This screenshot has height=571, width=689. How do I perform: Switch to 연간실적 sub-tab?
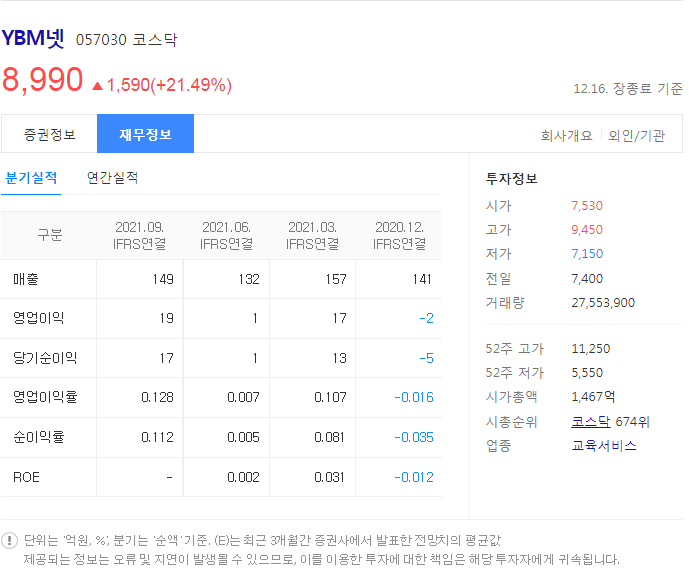[x=112, y=178]
